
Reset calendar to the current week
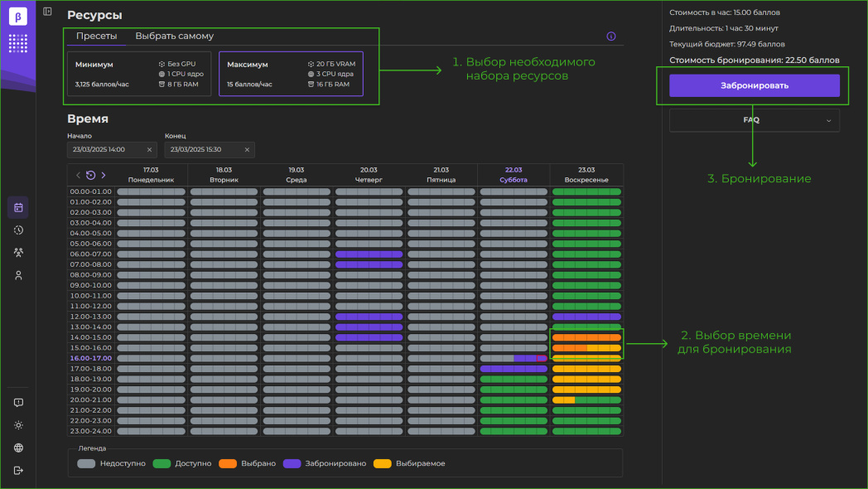(90, 175)
